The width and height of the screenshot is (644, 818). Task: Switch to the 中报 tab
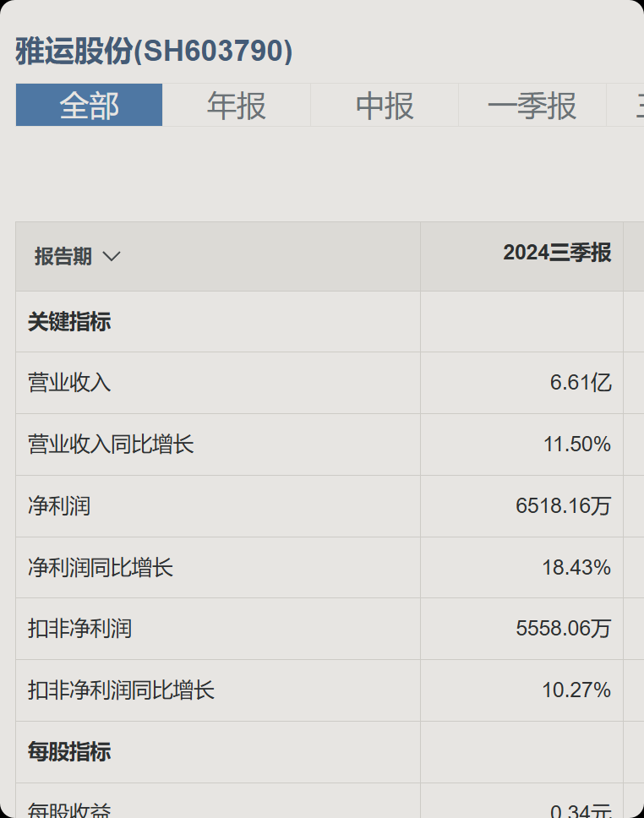click(385, 105)
